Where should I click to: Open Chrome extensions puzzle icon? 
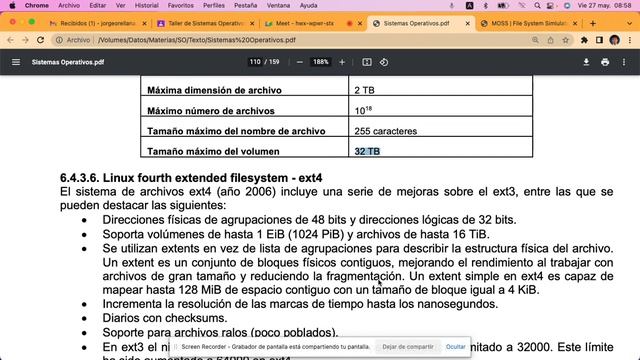pos(584,40)
